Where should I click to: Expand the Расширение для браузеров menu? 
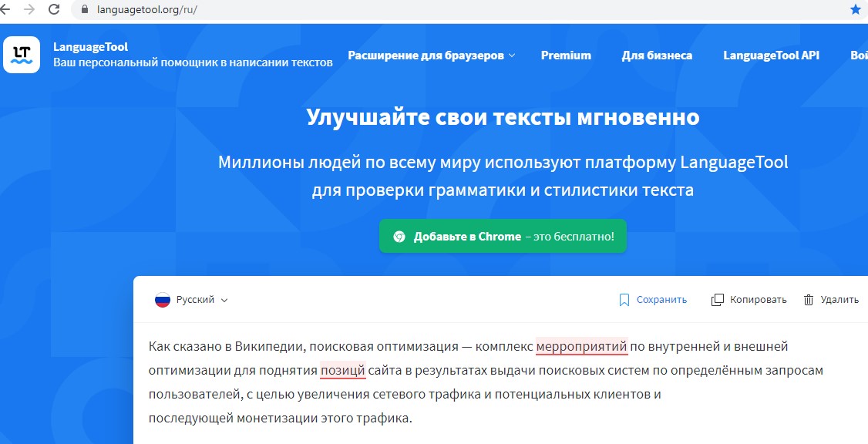431,55
